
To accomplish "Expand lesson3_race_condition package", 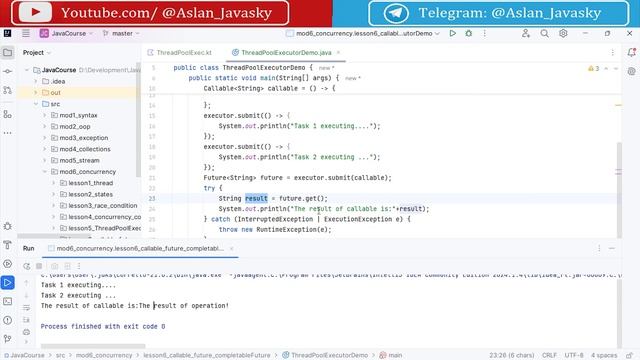I will click(54, 206).
